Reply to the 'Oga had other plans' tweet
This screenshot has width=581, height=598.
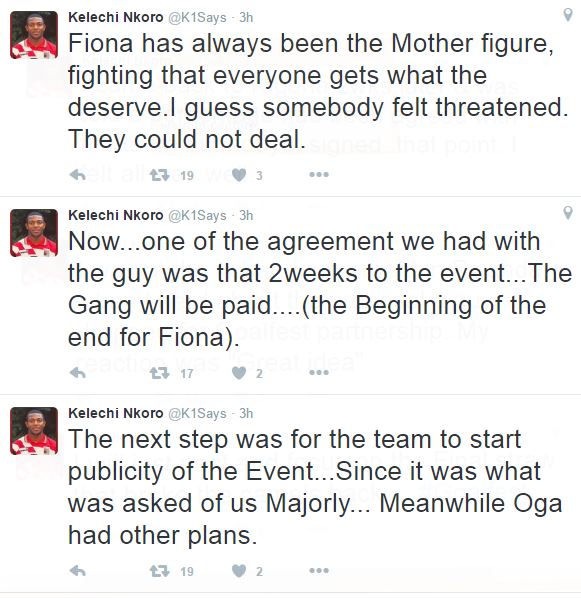pyautogui.click(x=77, y=571)
